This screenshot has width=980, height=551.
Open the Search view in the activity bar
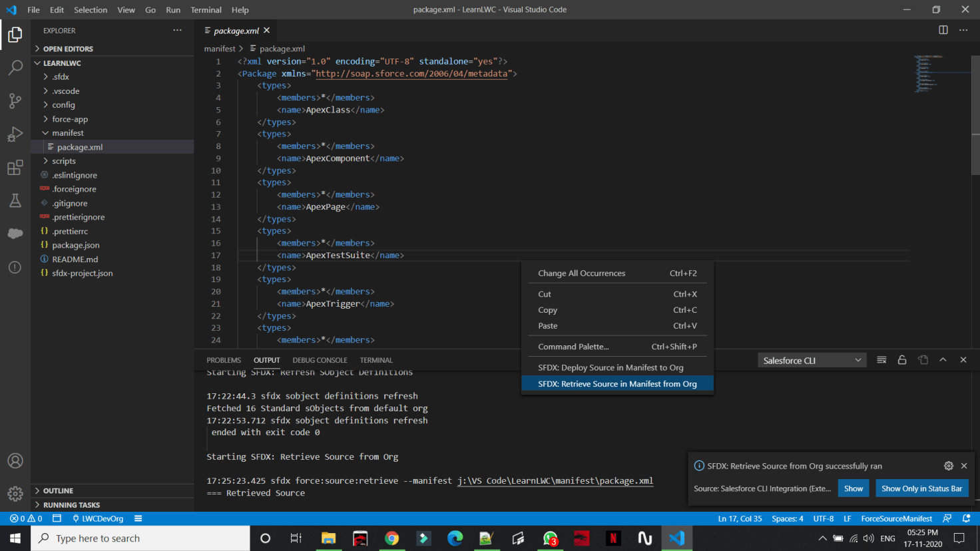coord(15,67)
